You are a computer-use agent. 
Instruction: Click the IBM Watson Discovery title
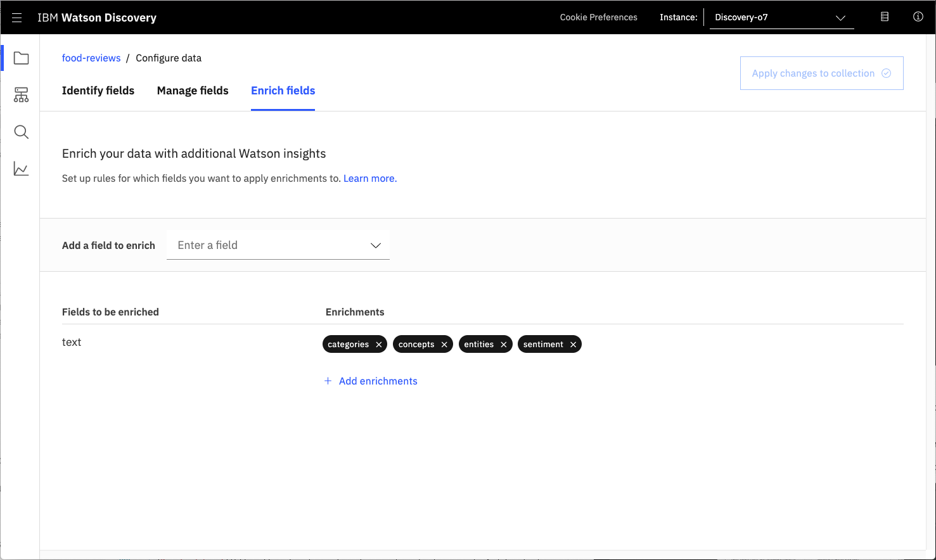pyautogui.click(x=97, y=18)
